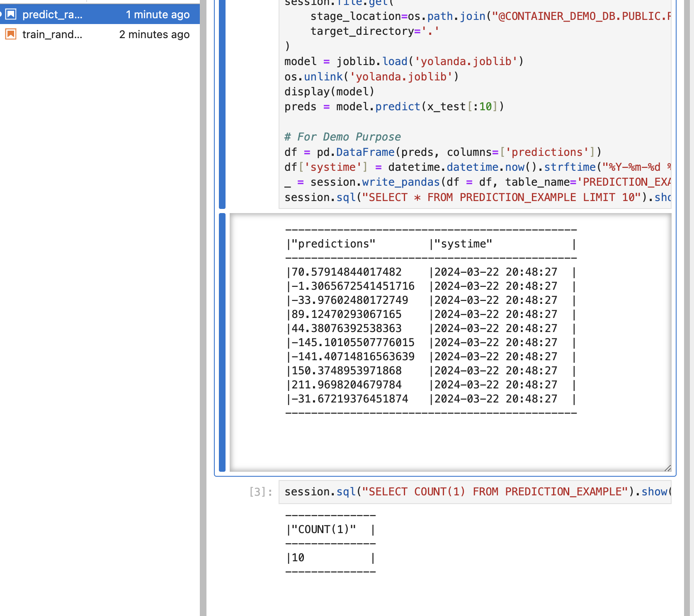
Task: Click the '2 minutes ago' modified time
Action: click(x=154, y=34)
